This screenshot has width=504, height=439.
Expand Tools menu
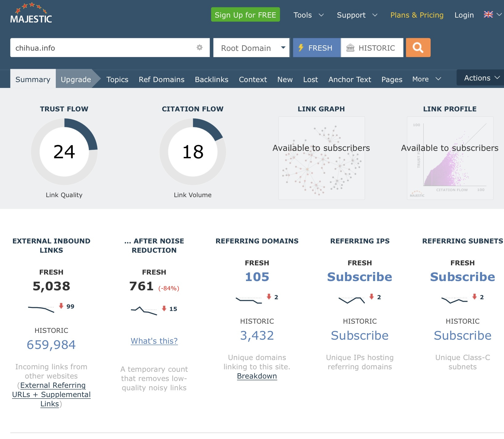point(309,15)
